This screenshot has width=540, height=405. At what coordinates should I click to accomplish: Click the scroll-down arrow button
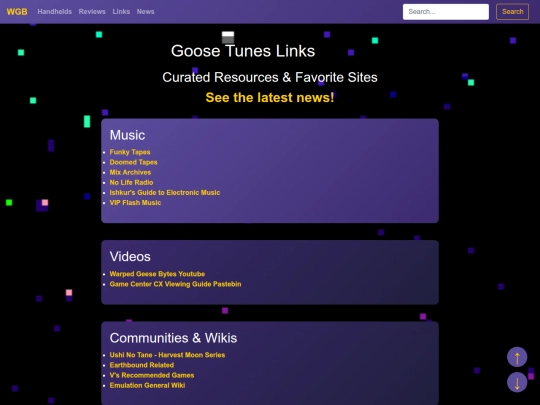click(517, 382)
